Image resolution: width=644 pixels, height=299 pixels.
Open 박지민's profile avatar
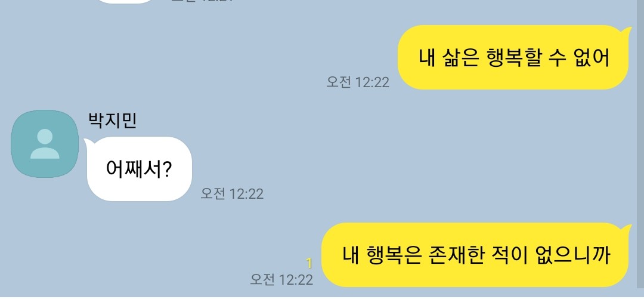coord(45,144)
